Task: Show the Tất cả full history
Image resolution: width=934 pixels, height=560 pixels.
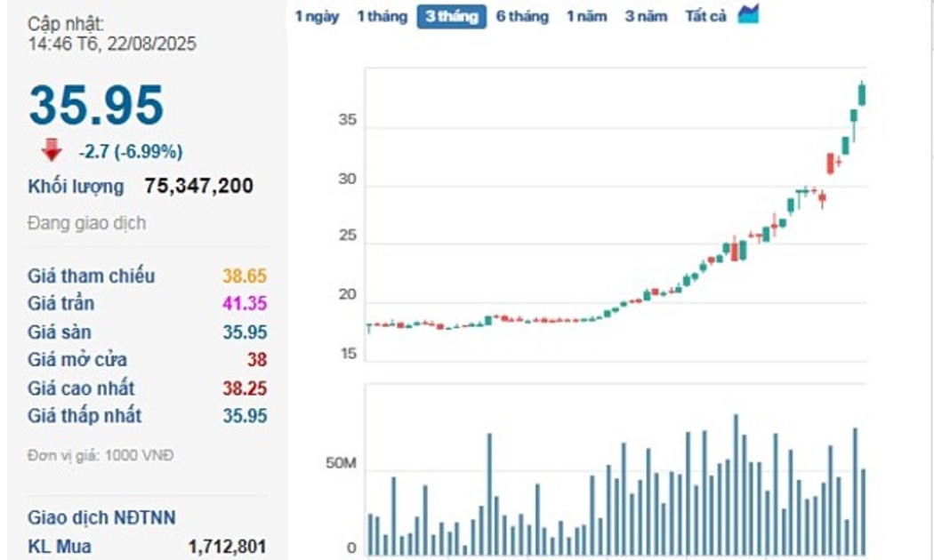Action: (x=705, y=17)
